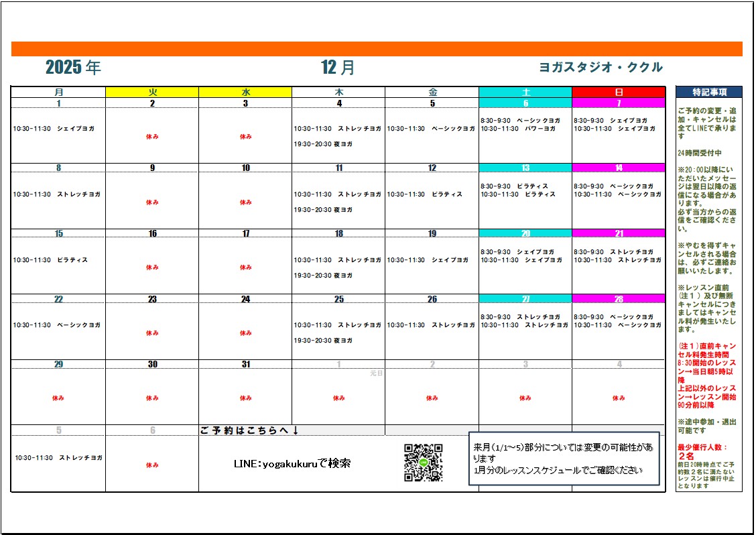Click the LINE QR code
Image resolution: width=756 pixels, height=535 pixels.
(x=423, y=463)
